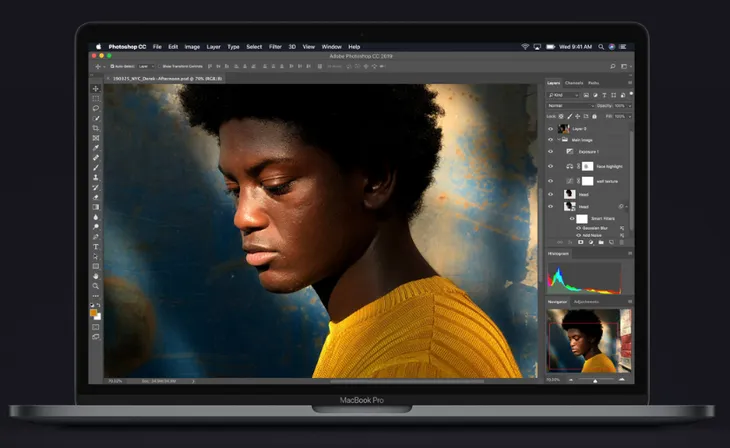Viewport: 730px width, 448px height.
Task: Select the Horizontal Type tool
Action: pos(96,246)
